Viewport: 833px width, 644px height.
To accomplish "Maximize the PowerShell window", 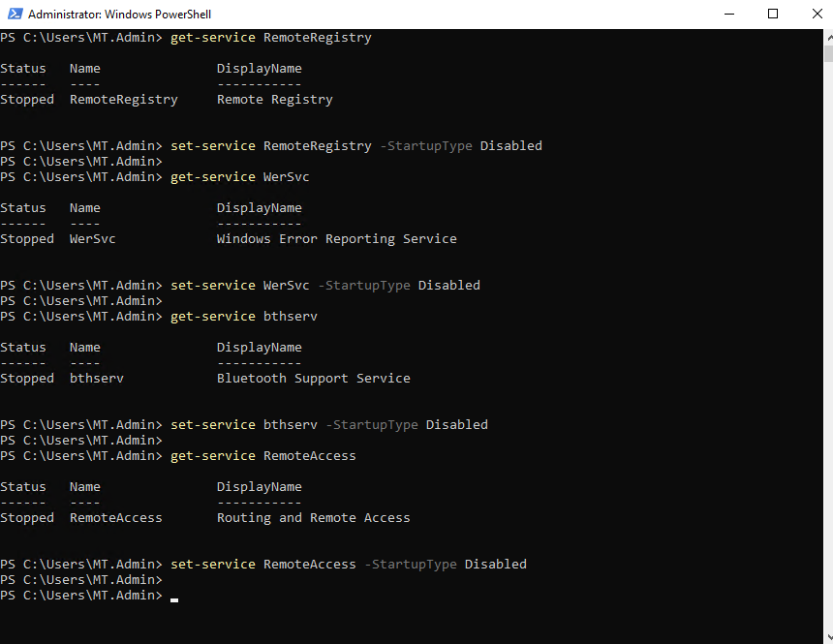I will tap(773, 14).
